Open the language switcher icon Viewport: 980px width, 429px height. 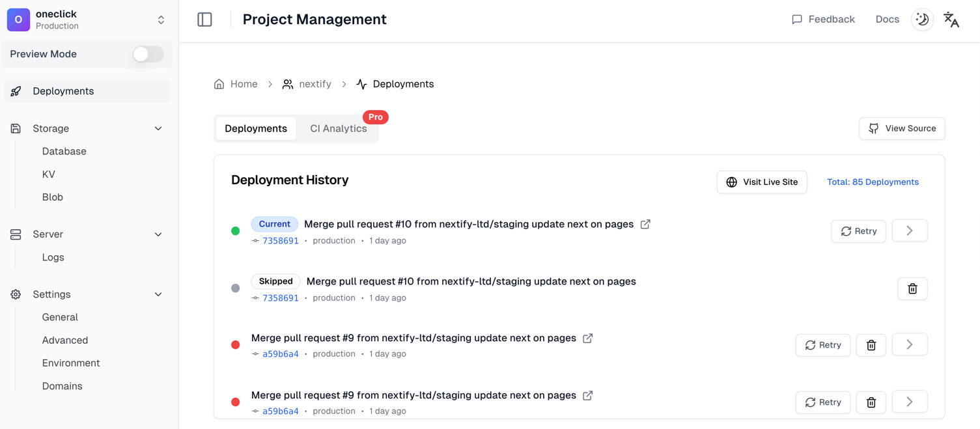click(951, 20)
